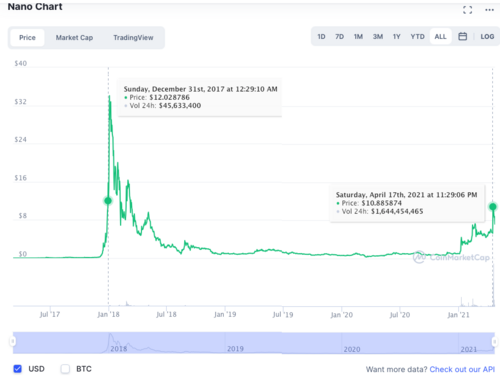The width and height of the screenshot is (500, 377).
Task: Click the April 2021 green data point
Action: pos(493,207)
